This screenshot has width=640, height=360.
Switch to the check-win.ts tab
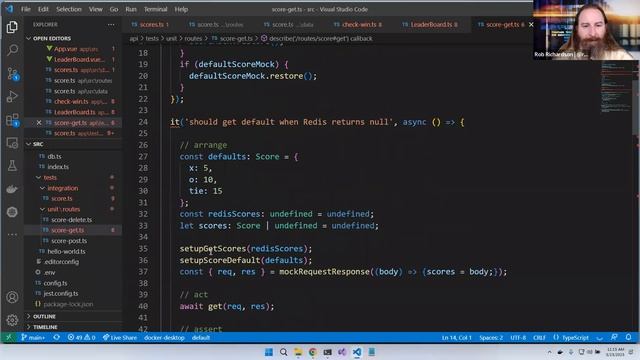[x=358, y=24]
